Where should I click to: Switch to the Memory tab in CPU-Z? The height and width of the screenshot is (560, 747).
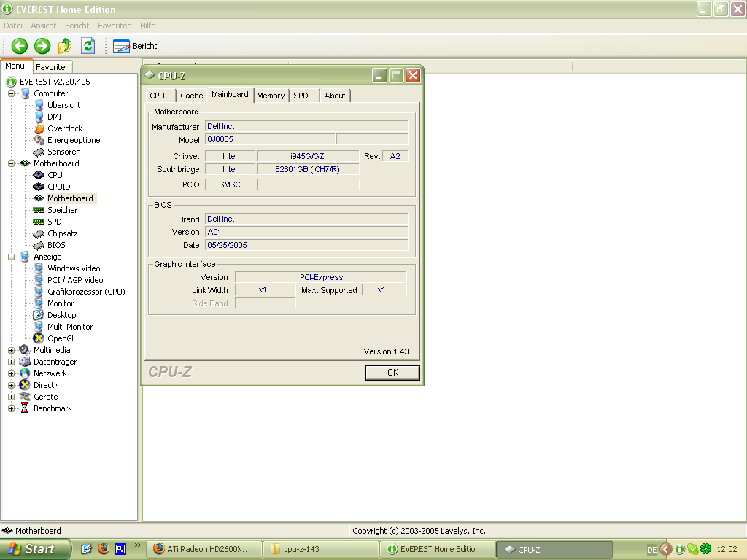[x=271, y=96]
